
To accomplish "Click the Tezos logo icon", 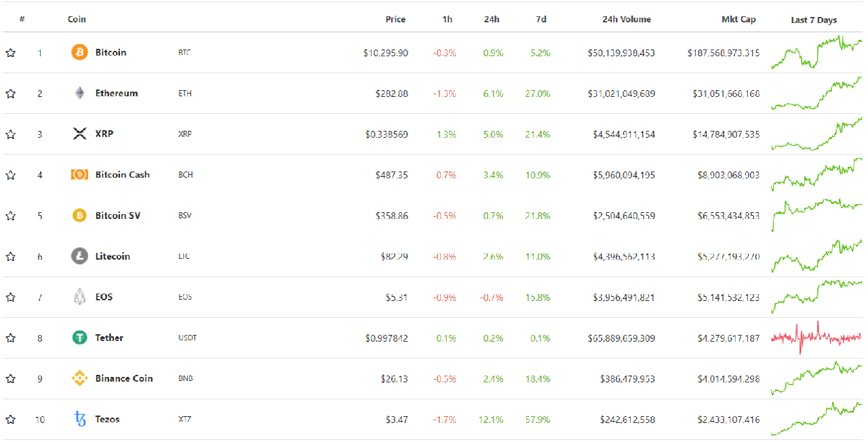I will [80, 419].
